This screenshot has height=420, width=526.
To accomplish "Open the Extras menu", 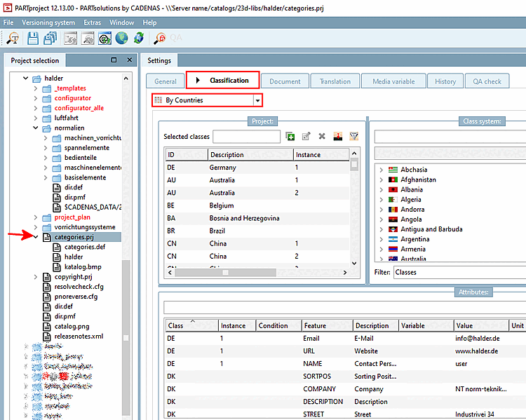I will pyautogui.click(x=93, y=22).
